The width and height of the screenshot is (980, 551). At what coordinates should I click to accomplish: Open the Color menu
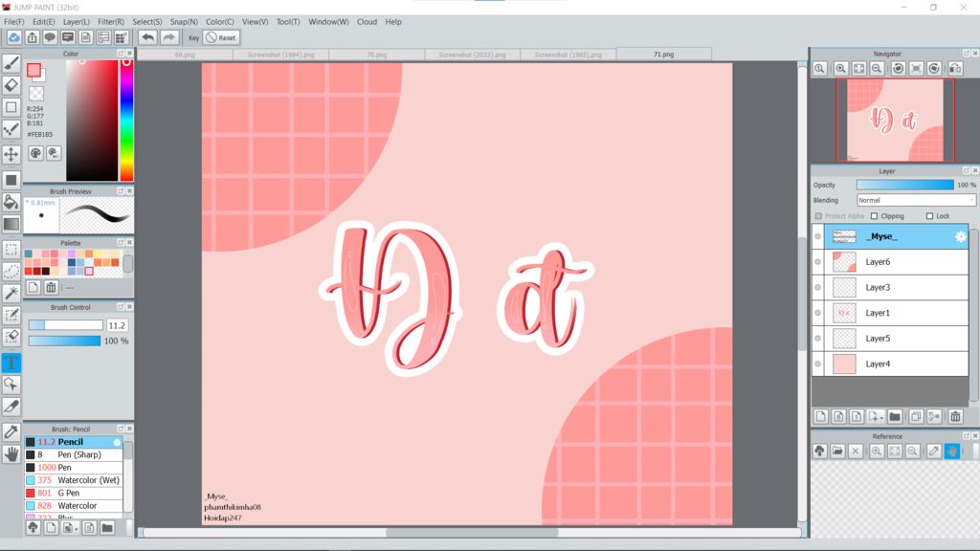220,22
